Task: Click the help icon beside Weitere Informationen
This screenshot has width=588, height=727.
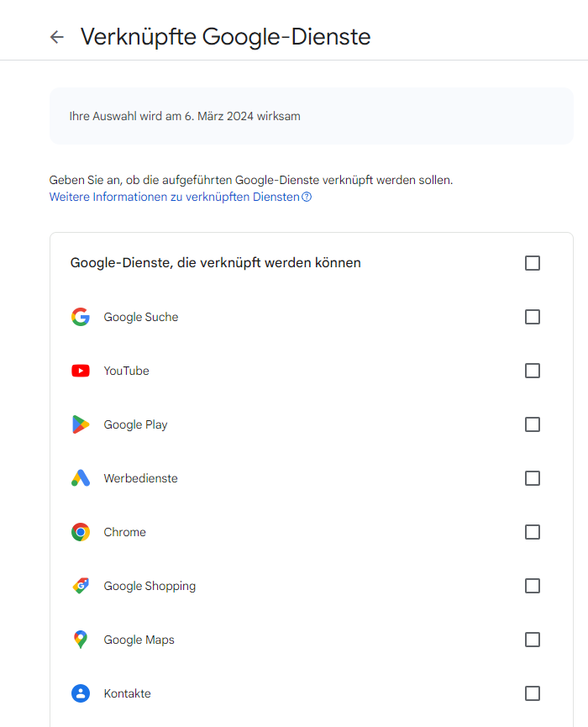Action: (x=307, y=198)
